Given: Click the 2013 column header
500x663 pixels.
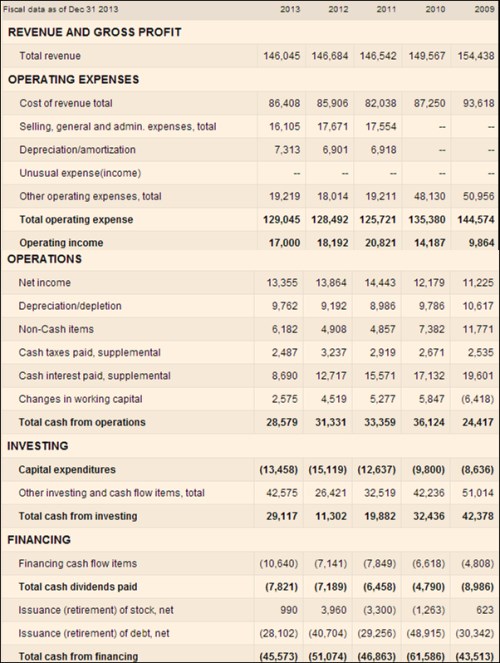Looking at the screenshot, I should 290,9.
